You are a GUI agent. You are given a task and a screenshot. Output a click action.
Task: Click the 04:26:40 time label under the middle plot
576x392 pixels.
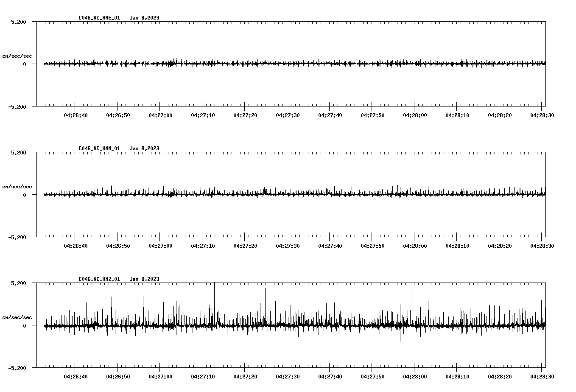coord(75,244)
